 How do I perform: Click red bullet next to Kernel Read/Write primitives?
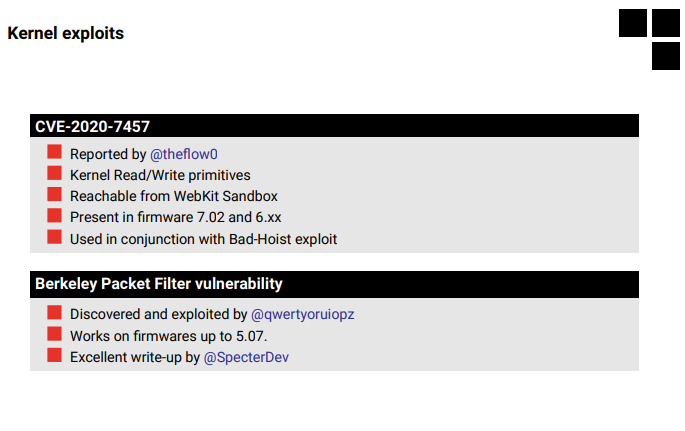[55, 173]
